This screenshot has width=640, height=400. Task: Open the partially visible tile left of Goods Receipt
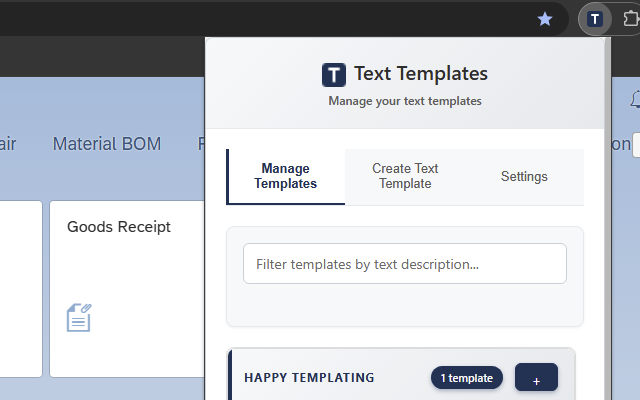[21, 289]
